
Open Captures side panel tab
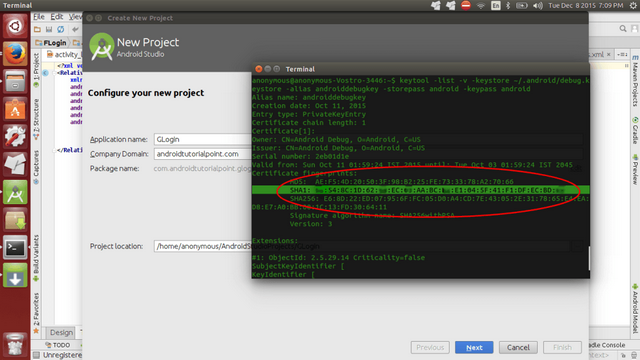[36, 167]
